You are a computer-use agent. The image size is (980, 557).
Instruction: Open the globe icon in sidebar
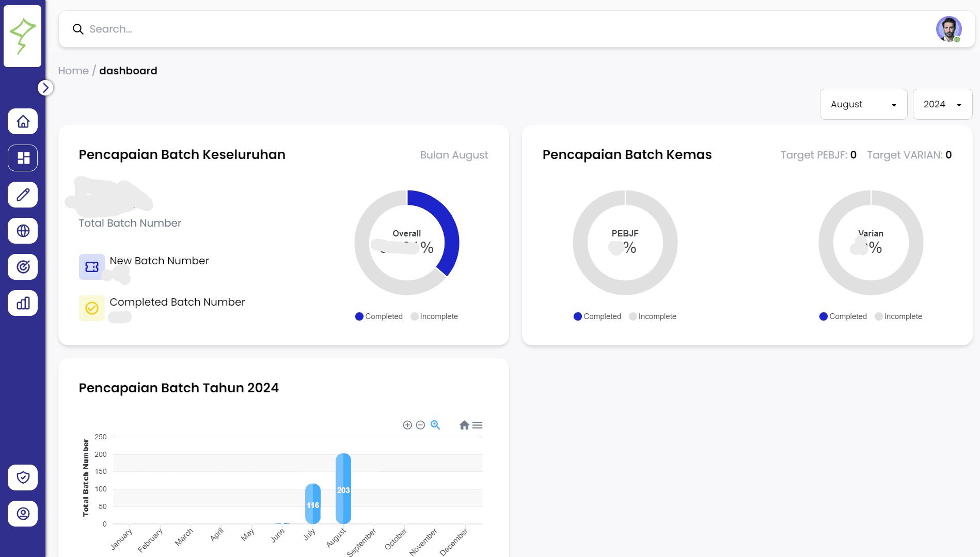pyautogui.click(x=23, y=231)
